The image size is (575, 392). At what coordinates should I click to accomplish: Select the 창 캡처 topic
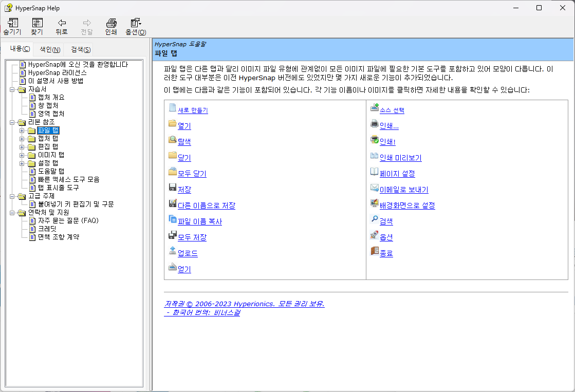click(48, 106)
